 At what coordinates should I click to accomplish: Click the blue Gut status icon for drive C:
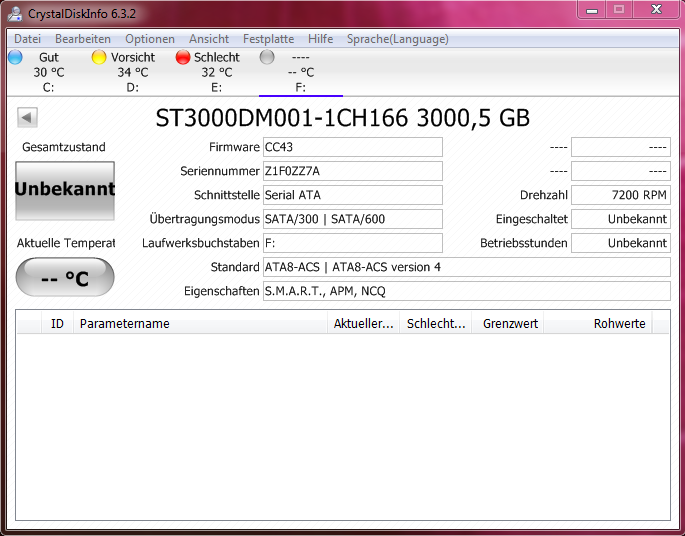click(x=15, y=57)
